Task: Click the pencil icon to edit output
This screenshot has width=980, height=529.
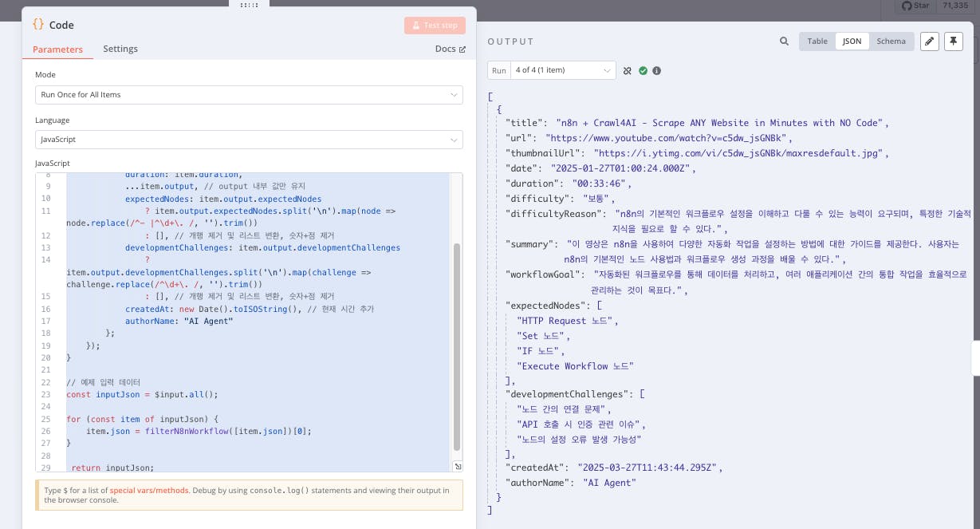Action: (x=930, y=41)
